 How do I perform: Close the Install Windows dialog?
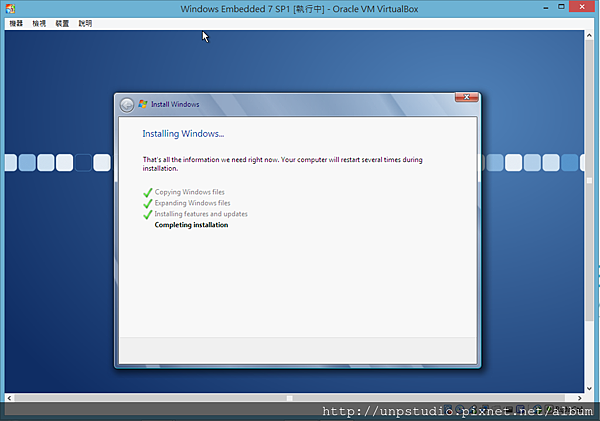466,97
